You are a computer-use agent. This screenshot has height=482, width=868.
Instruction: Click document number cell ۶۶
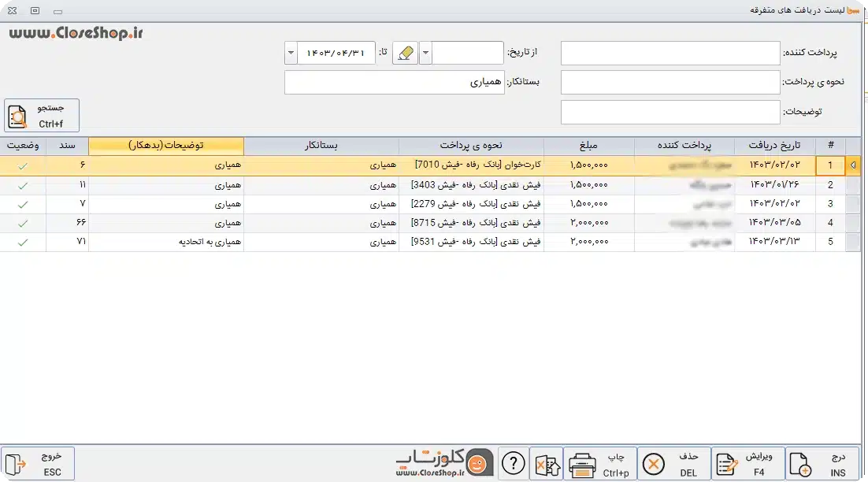(x=67, y=222)
